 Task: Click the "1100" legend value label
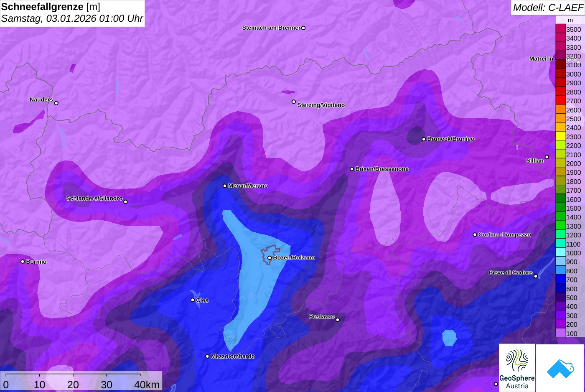pos(573,244)
